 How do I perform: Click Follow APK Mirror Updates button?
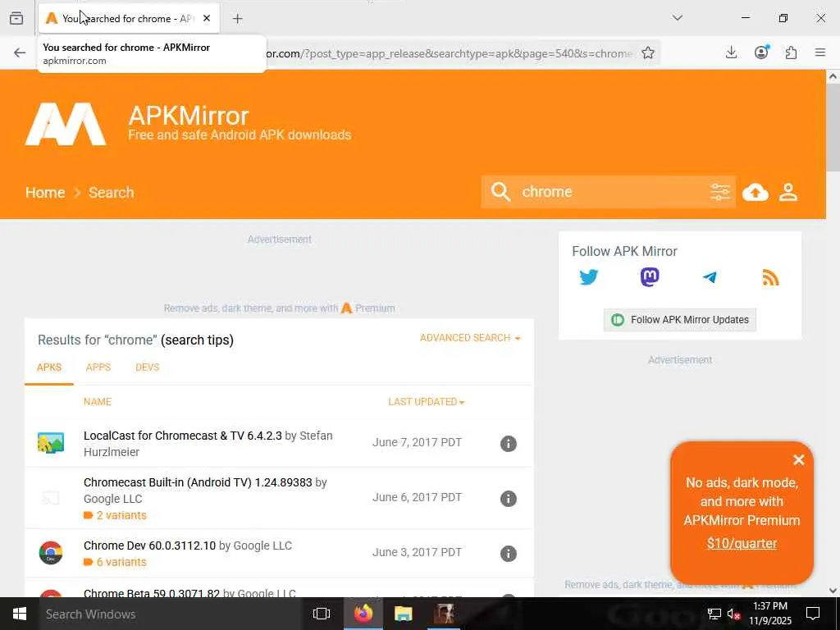coord(679,320)
